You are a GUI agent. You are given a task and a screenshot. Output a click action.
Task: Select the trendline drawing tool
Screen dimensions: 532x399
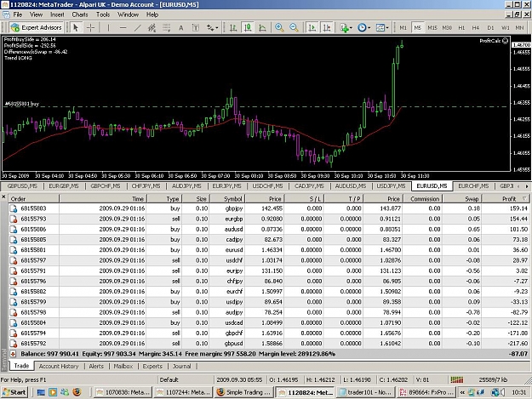click(x=137, y=27)
